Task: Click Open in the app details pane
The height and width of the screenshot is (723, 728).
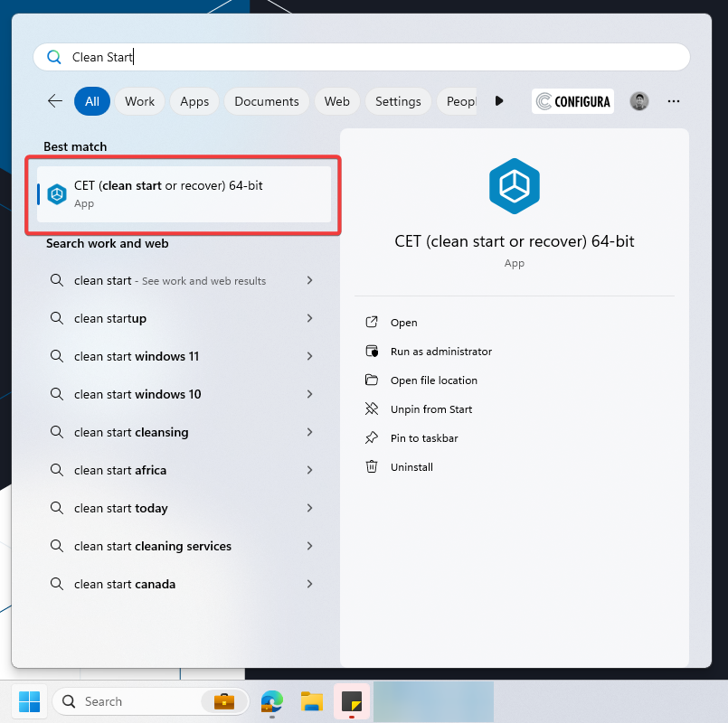Action: [x=403, y=323]
